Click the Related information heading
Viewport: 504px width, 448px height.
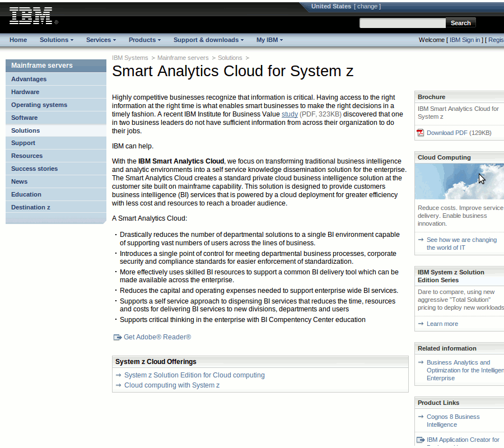pos(447,348)
